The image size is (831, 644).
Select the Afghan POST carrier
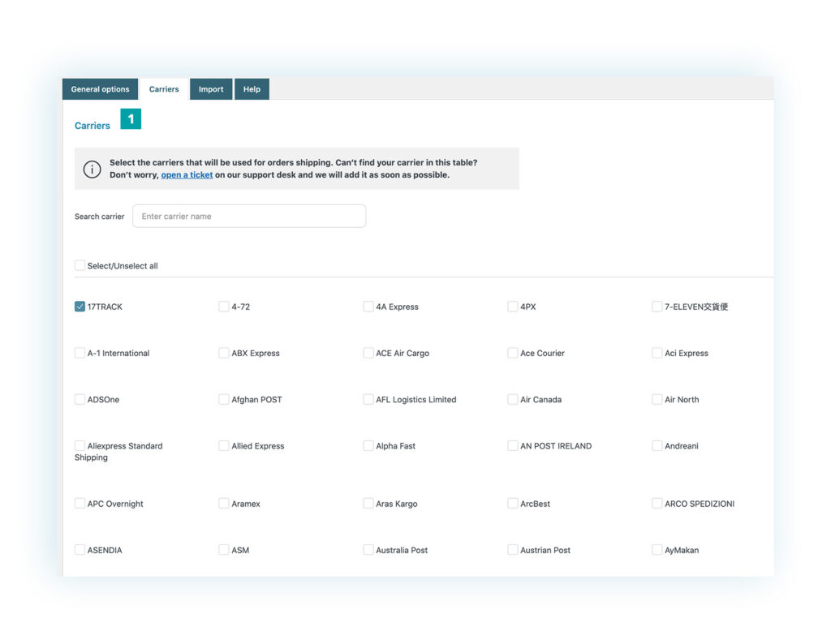coord(223,399)
